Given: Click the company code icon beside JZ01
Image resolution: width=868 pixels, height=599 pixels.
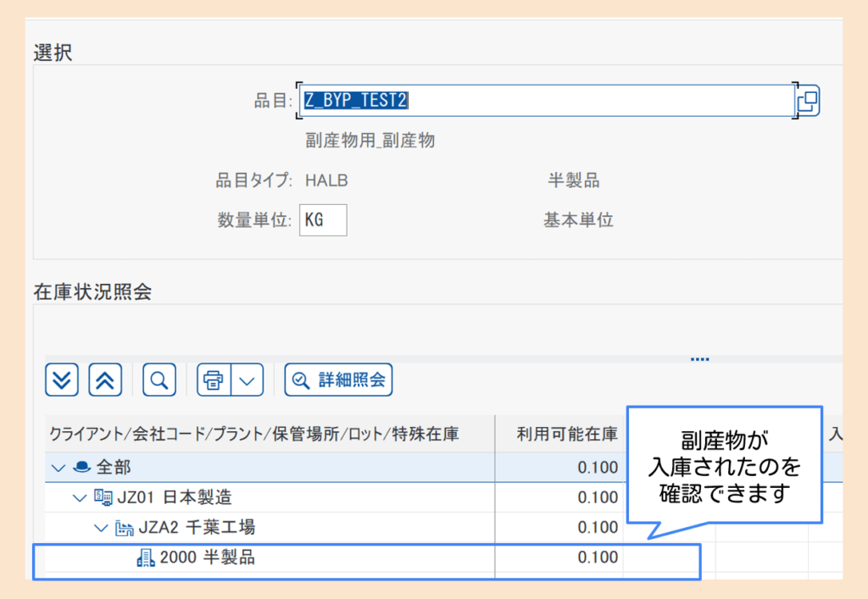Looking at the screenshot, I should click(103, 497).
